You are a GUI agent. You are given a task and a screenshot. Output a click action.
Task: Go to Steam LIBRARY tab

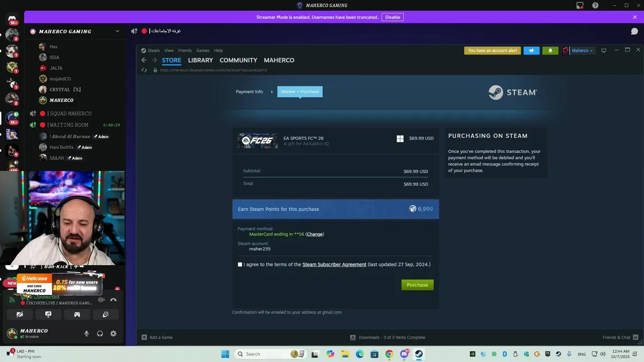pyautogui.click(x=200, y=60)
